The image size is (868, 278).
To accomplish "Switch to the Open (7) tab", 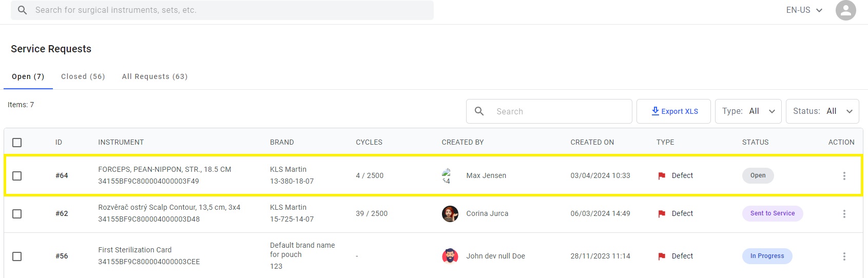I will 28,76.
